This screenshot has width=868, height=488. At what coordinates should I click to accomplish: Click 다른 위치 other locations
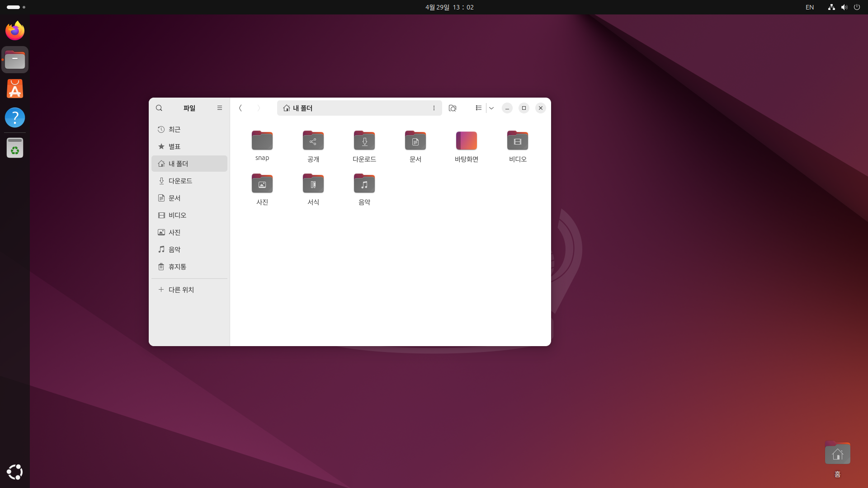(x=181, y=290)
